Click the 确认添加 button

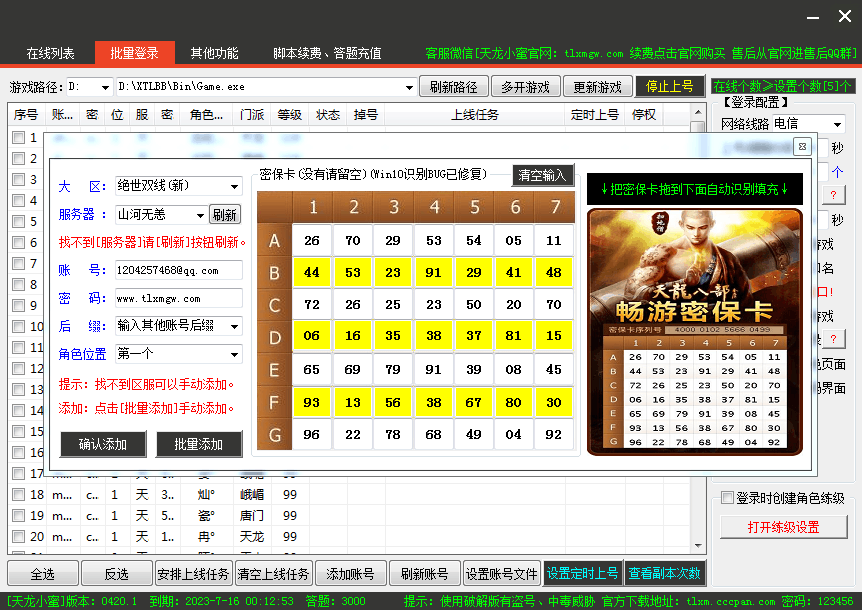(x=103, y=444)
